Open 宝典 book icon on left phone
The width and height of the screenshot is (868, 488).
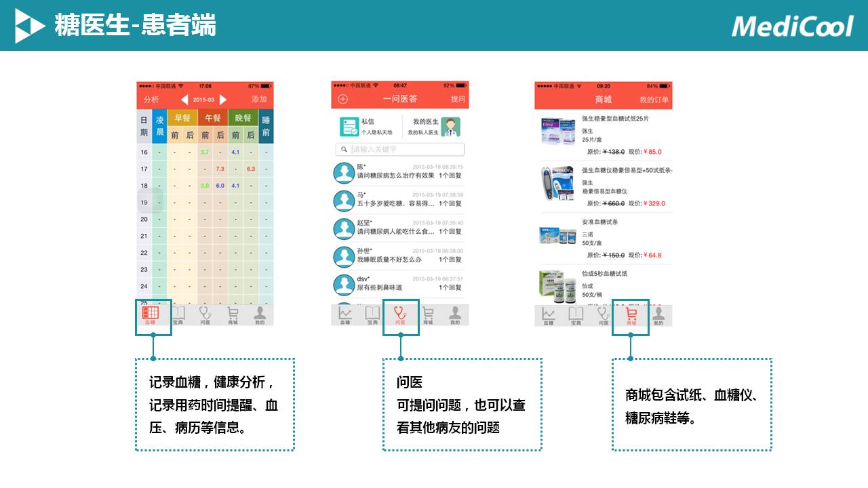(178, 314)
